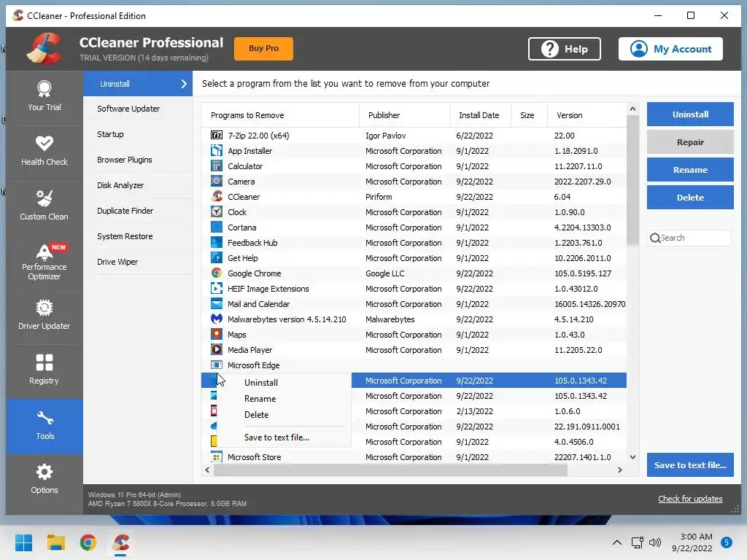Choose Uninstall from the context menu
Screen dimensions: 747x560
coord(261,382)
